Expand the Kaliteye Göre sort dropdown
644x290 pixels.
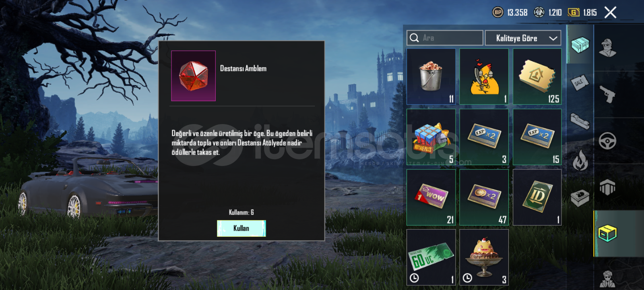pos(523,38)
